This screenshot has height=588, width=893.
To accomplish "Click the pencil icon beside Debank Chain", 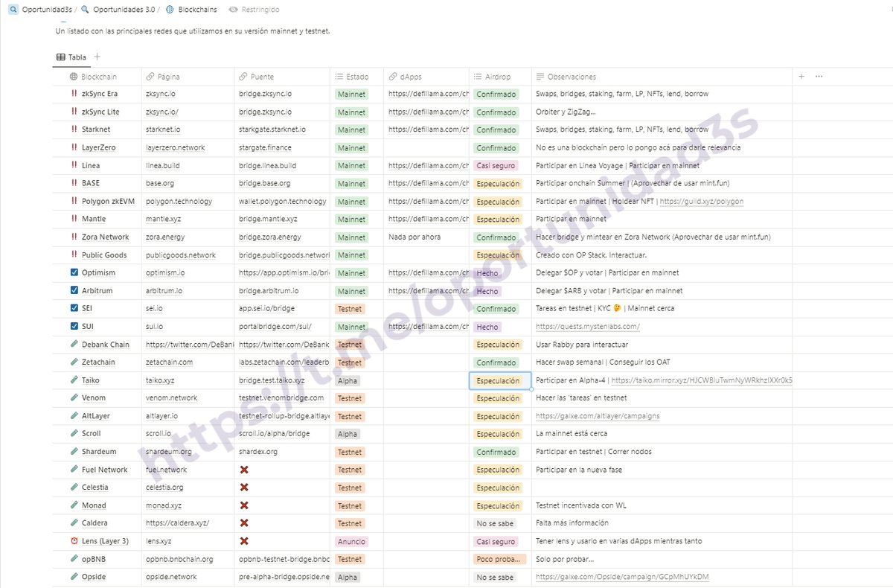I will click(x=74, y=344).
